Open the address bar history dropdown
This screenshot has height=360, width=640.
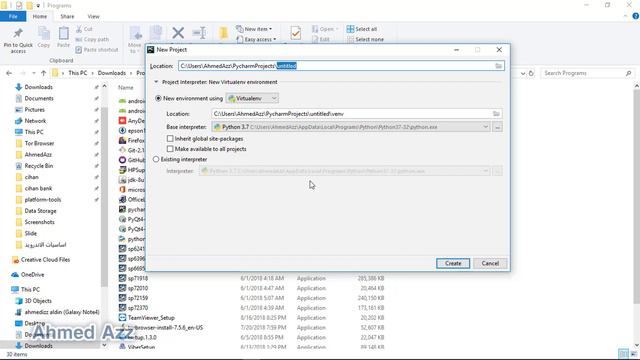coord(523,73)
